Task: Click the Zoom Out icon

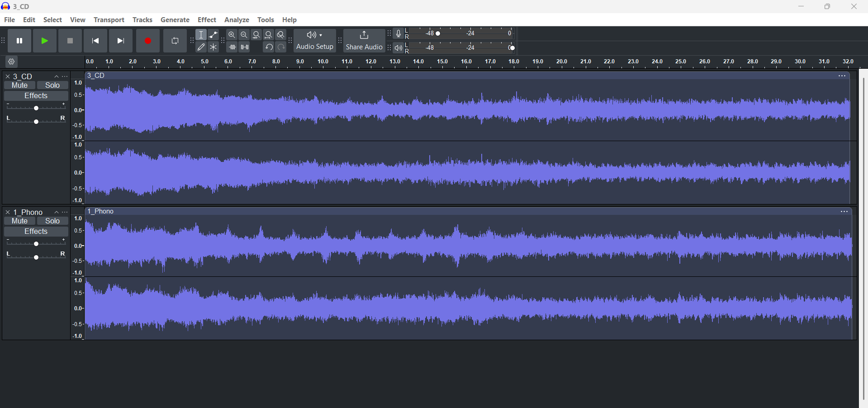Action: [244, 35]
